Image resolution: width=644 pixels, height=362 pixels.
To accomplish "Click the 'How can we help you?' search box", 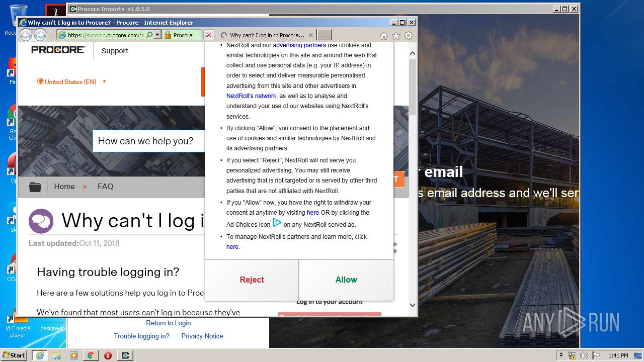I will (149, 141).
